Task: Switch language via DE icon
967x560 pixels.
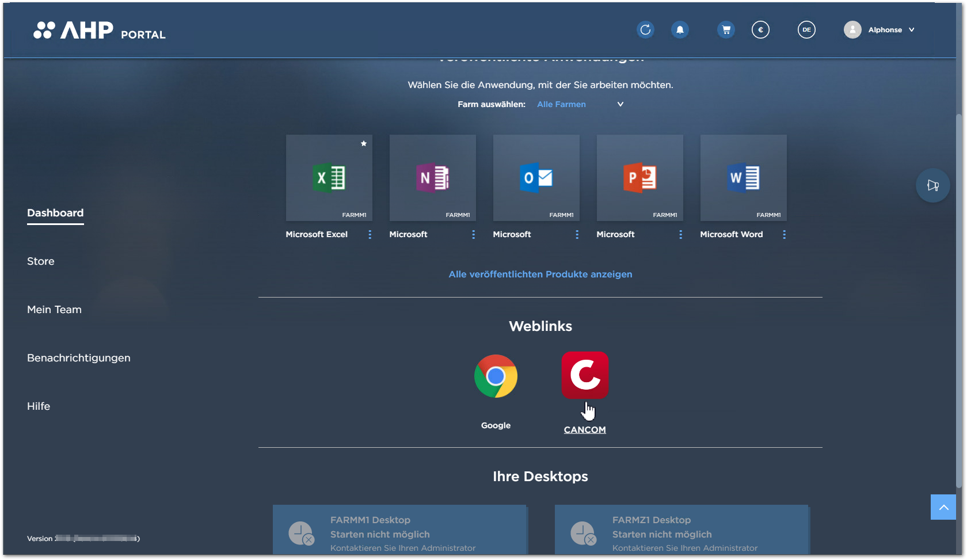Action: click(x=806, y=30)
